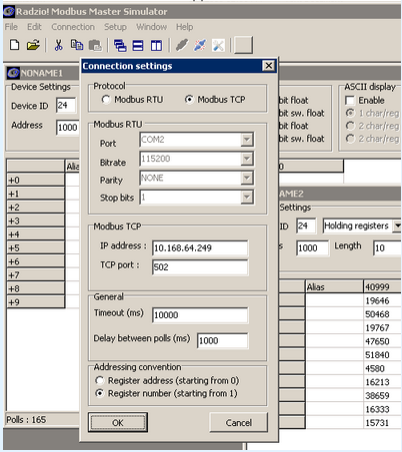Click the value 47650 cell
Screen dimensions: 402x452
382,341
